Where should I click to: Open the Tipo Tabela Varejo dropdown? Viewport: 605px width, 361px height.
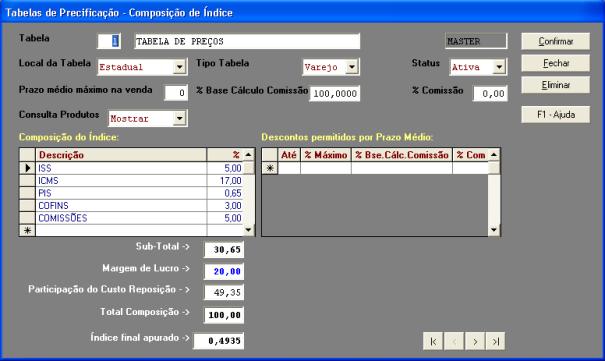coord(352,67)
